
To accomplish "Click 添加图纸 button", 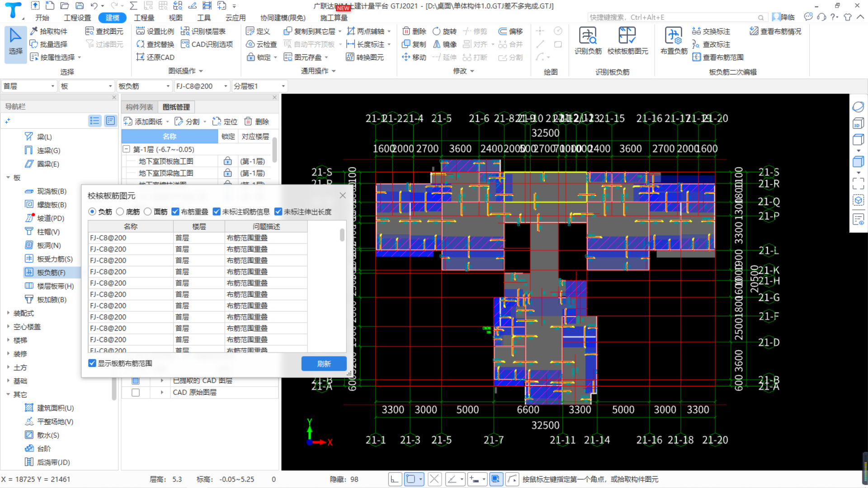I will click(x=143, y=122).
